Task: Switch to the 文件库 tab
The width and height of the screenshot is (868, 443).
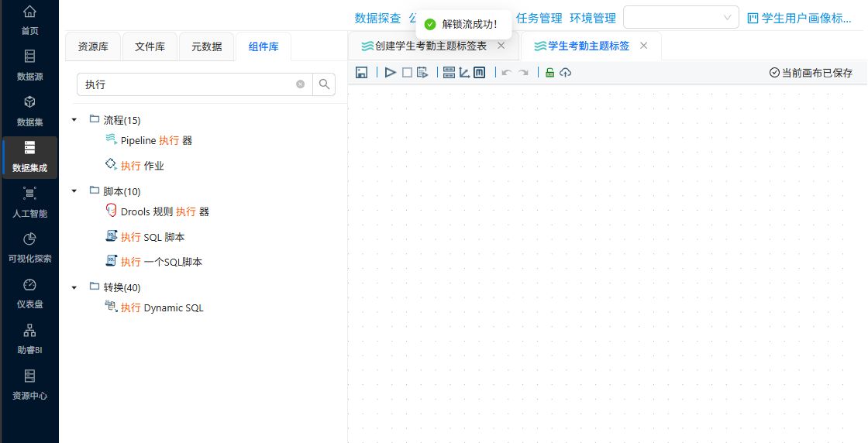Action: point(150,46)
